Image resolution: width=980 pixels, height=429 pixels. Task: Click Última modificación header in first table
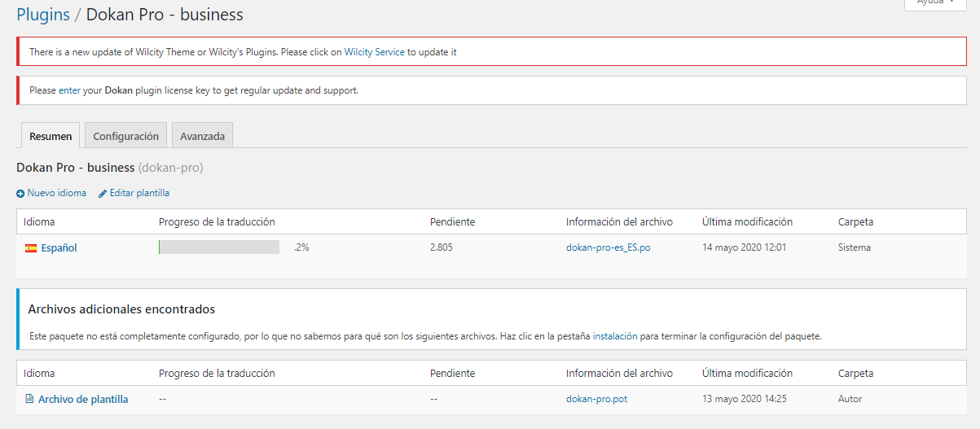coord(747,221)
